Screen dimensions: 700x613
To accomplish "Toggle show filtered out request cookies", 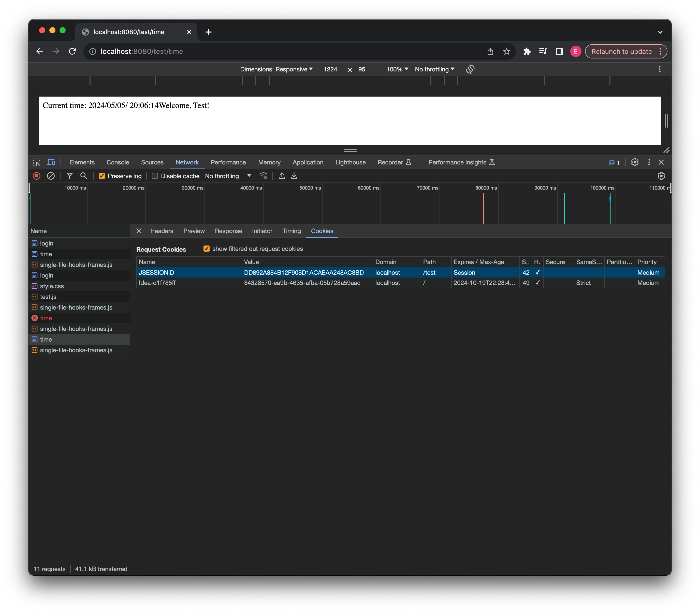I will pyautogui.click(x=206, y=249).
